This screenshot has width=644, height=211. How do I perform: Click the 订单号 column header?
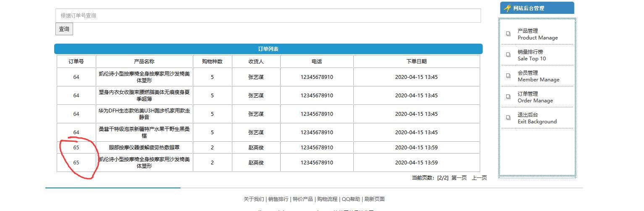pyautogui.click(x=76, y=61)
